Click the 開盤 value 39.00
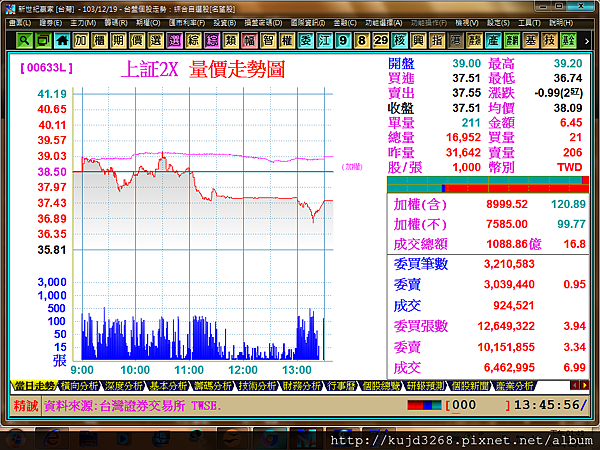 tap(466, 63)
